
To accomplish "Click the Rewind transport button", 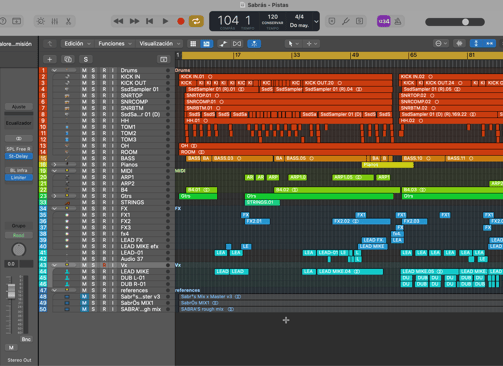I will (118, 21).
